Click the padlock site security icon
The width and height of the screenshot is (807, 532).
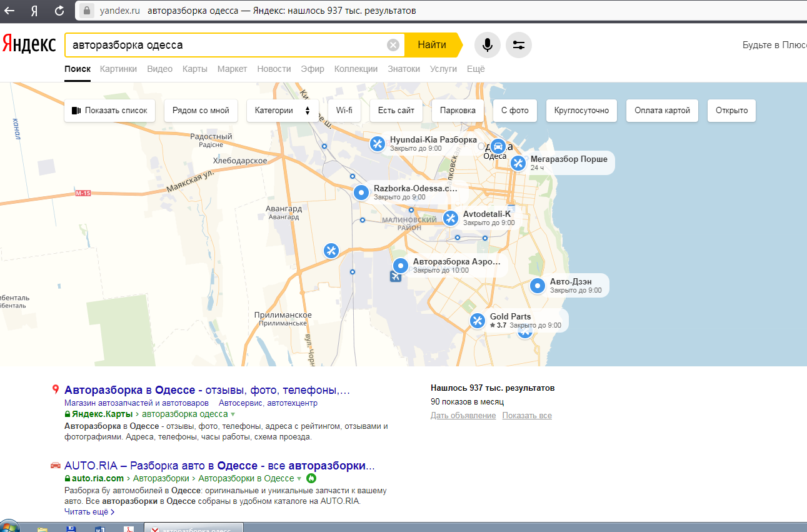(x=87, y=11)
